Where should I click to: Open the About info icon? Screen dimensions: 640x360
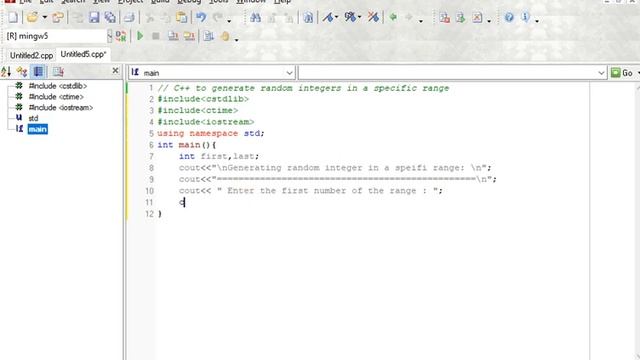click(x=525, y=18)
